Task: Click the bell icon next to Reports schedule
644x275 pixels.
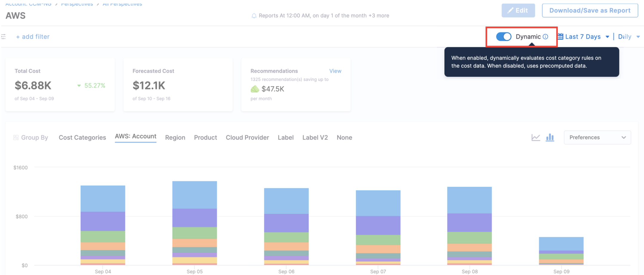Action: (254, 16)
